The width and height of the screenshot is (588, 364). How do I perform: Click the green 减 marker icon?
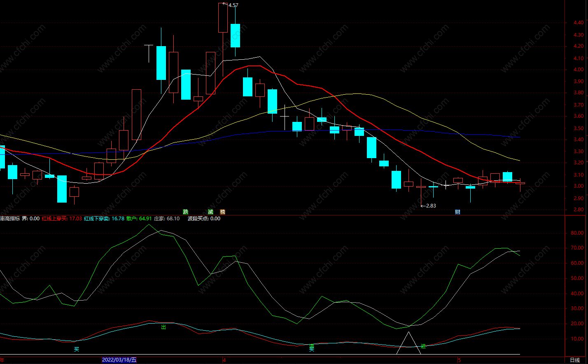click(x=211, y=212)
